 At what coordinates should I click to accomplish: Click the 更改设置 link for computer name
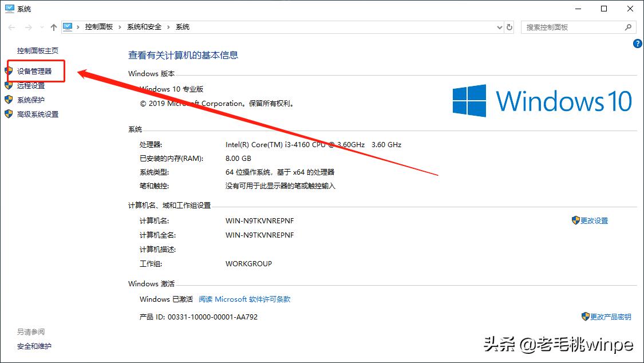594,220
